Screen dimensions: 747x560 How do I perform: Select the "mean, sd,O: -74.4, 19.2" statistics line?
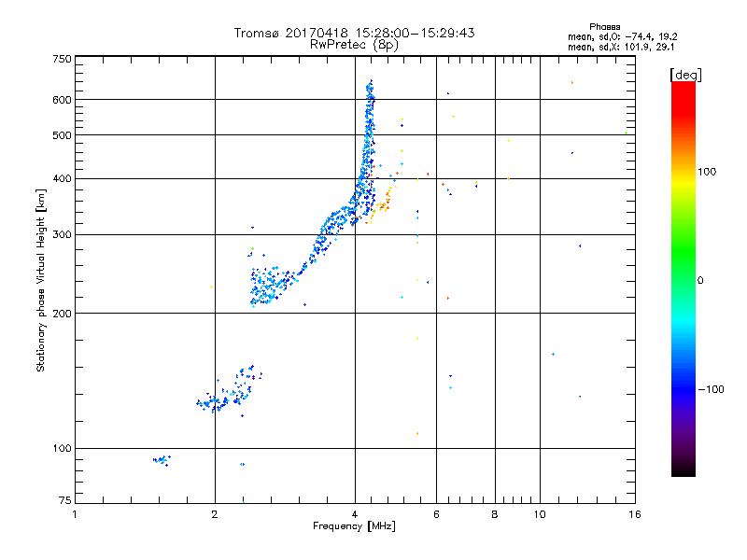[622, 36]
